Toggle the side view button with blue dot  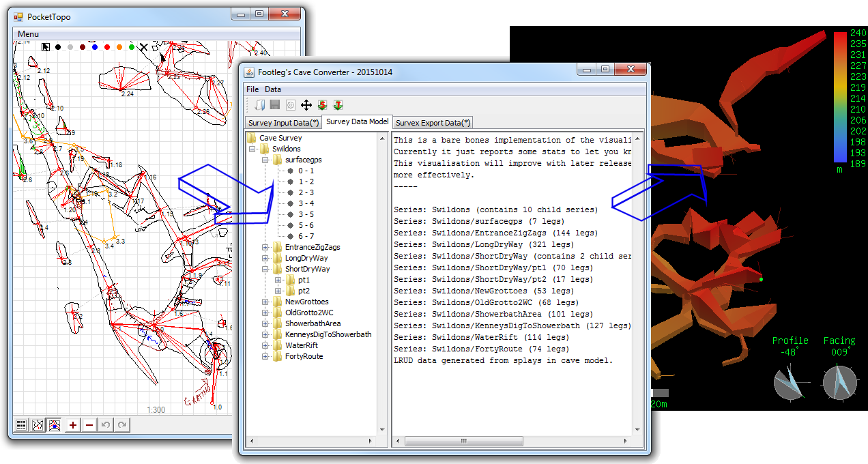pos(53,425)
